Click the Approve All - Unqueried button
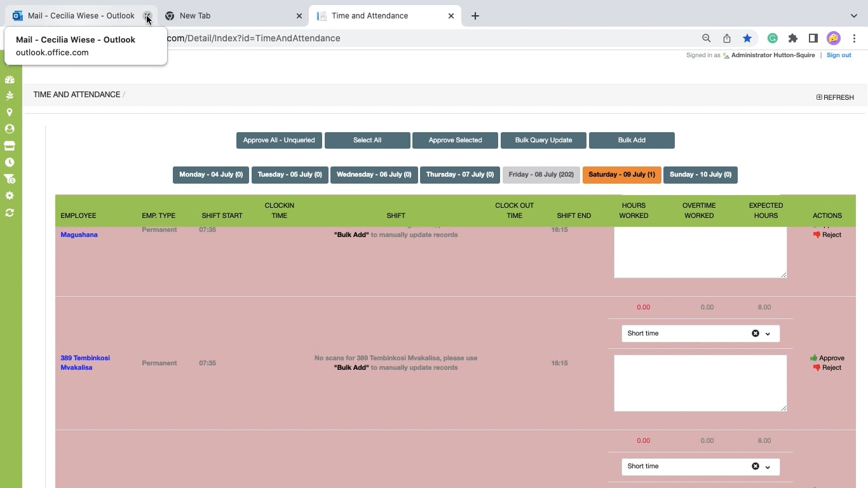The width and height of the screenshot is (868, 488). [279, 140]
